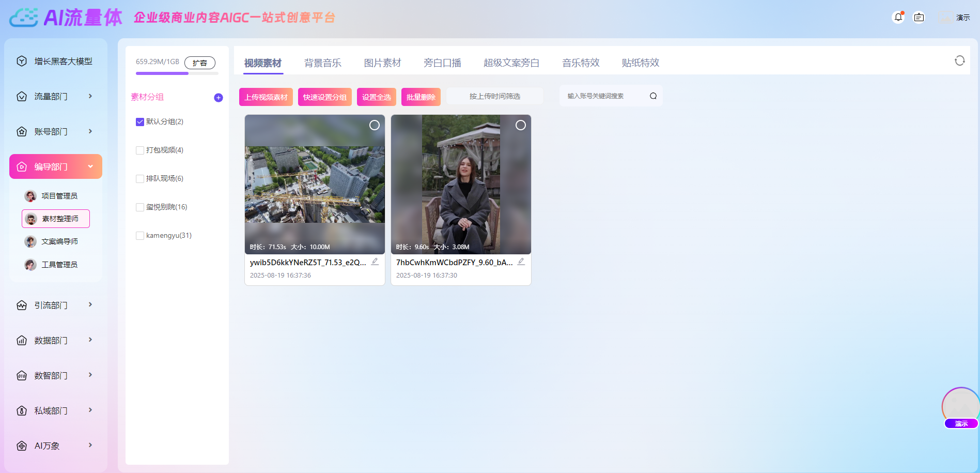Open the 按上传时间筛选 time filter
Screen dimensions: 980x473
494,96
